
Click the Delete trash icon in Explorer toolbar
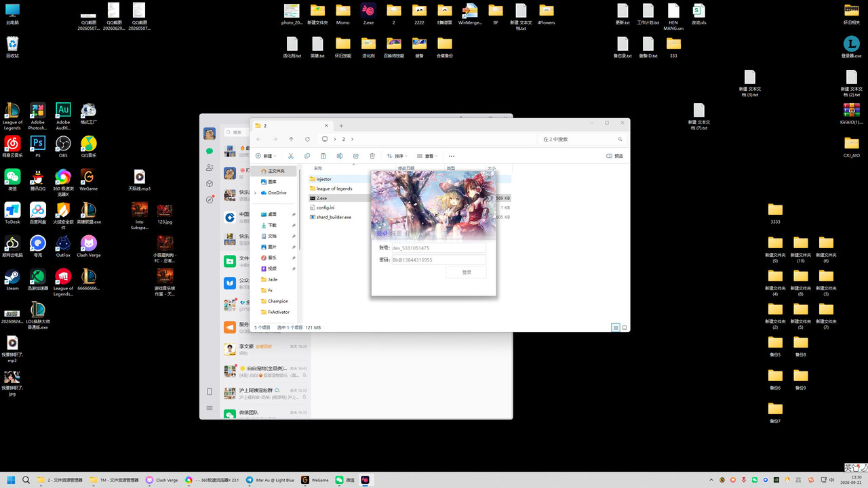click(x=372, y=156)
